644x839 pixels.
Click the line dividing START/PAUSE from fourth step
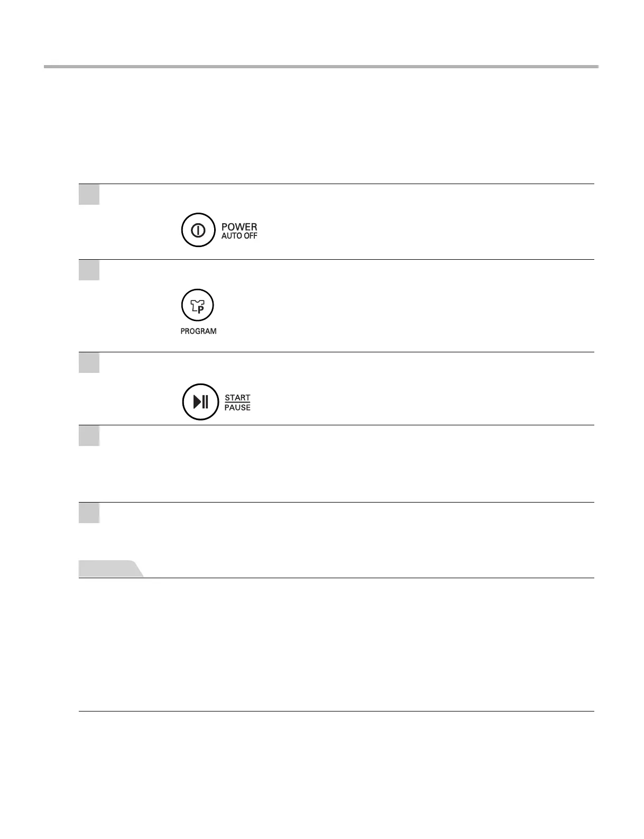pos(336,425)
